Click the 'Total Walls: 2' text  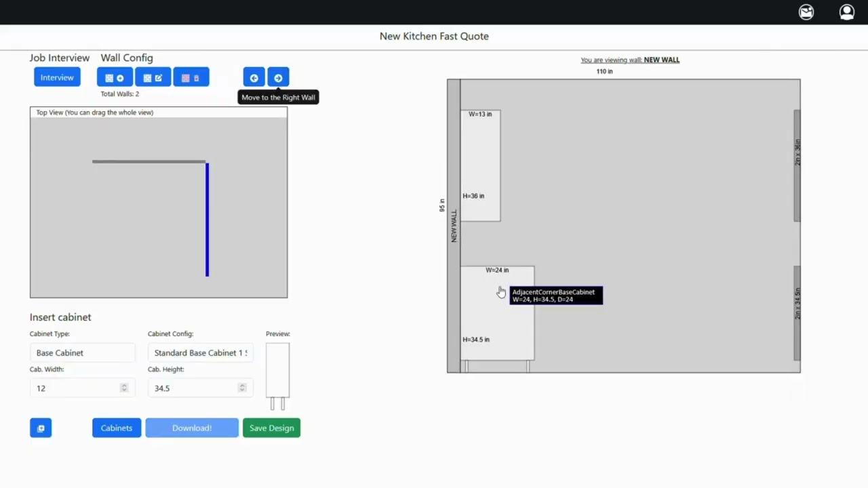(120, 94)
